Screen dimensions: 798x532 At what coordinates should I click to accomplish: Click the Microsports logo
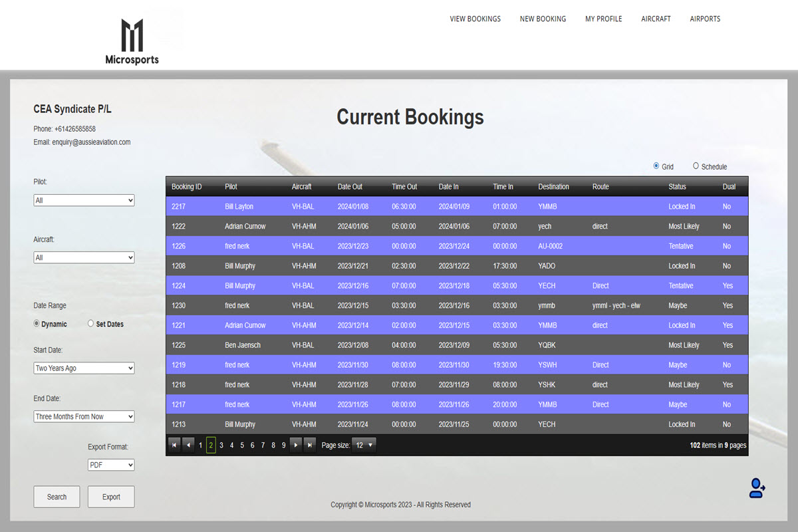coord(132,35)
